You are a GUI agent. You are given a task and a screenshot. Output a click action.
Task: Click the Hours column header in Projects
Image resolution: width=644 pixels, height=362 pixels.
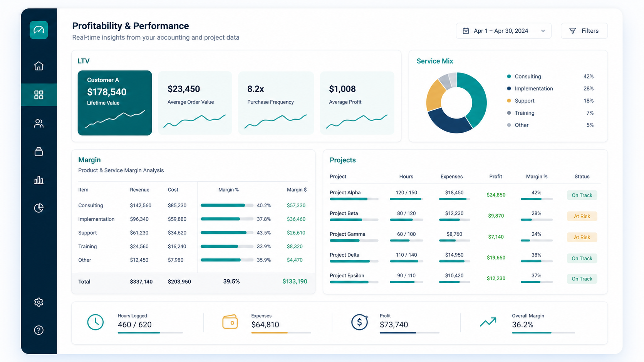406,177
